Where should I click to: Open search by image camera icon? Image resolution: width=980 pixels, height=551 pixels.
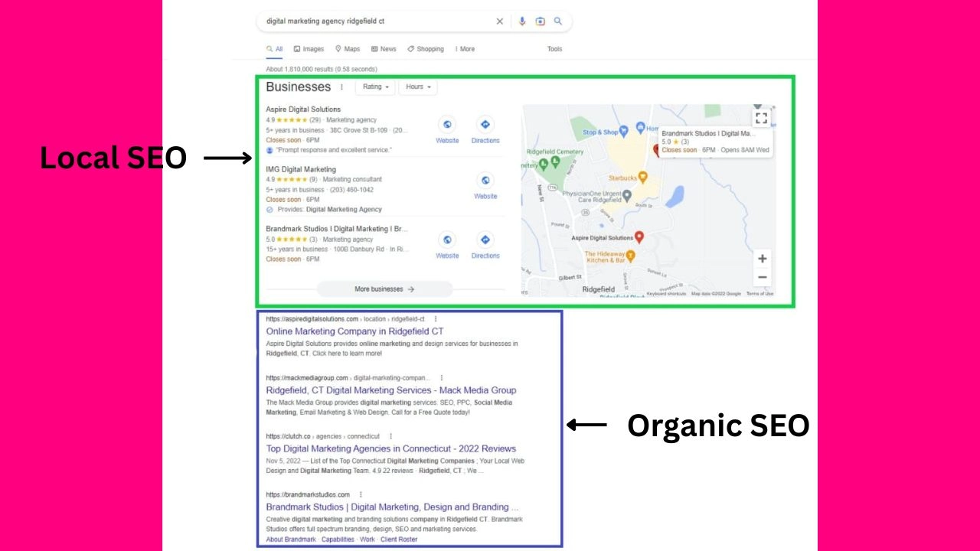(x=540, y=21)
